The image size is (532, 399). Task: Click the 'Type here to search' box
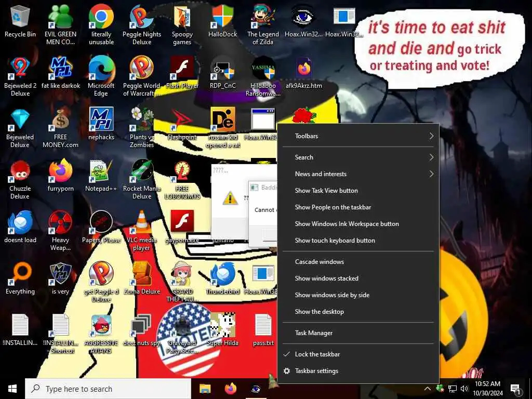(108, 389)
